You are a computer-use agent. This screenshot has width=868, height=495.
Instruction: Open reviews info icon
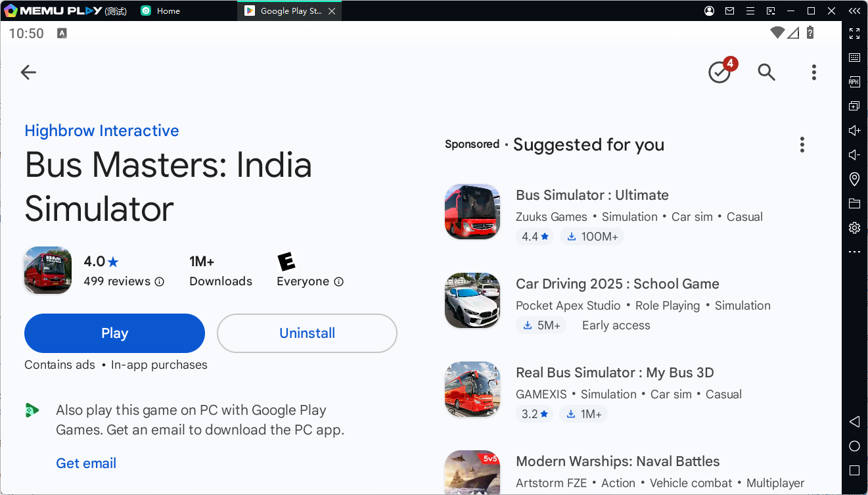tap(159, 281)
